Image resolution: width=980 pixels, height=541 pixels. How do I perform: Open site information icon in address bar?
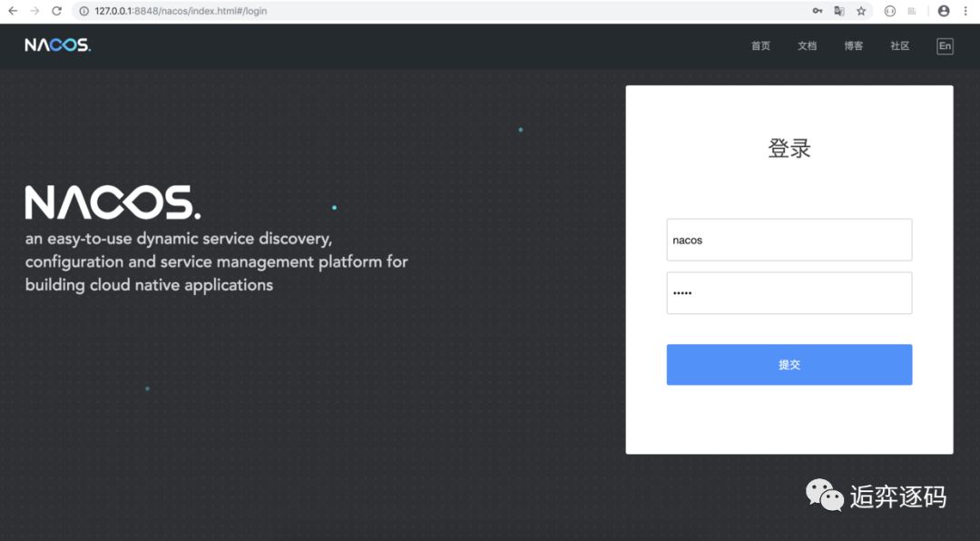83,11
